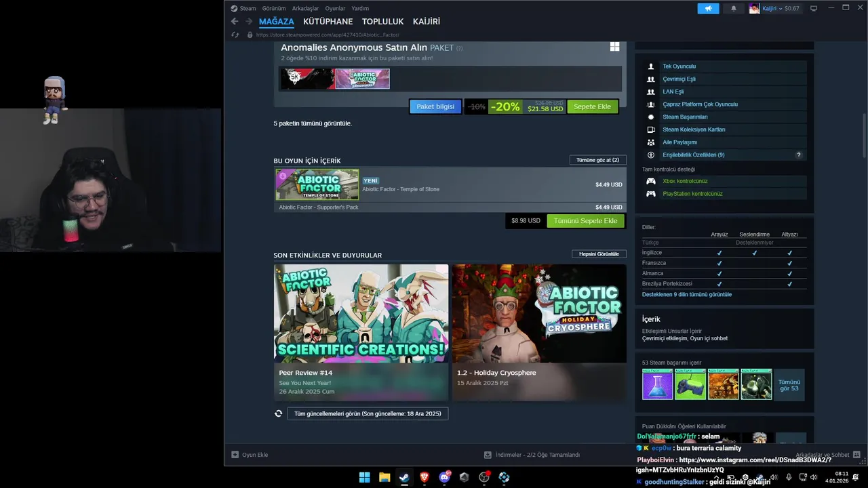The width and height of the screenshot is (868, 488).
Task: Click the Oyun Ekle plus icon
Action: [x=235, y=455]
